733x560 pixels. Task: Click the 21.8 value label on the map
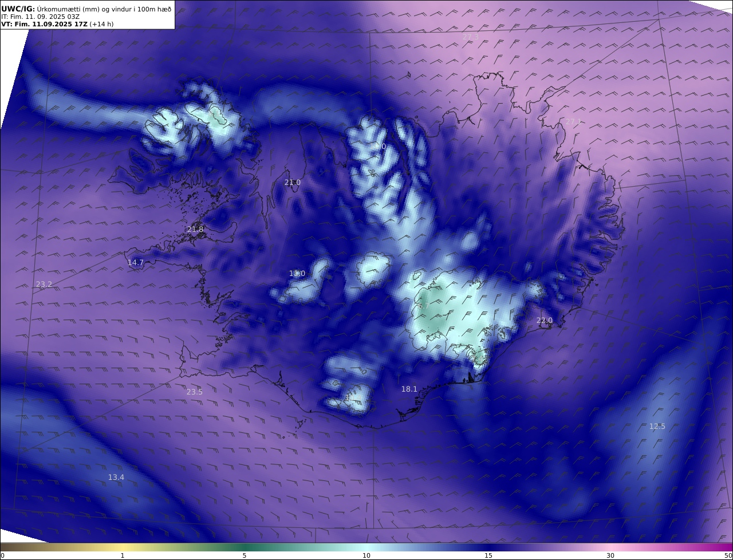[195, 230]
